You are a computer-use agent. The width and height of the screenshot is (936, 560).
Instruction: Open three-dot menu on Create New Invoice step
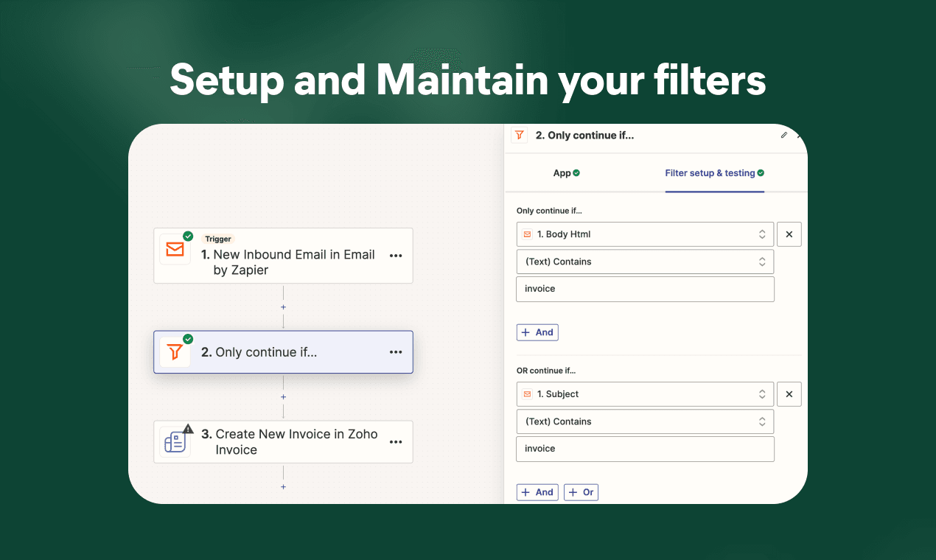point(396,442)
